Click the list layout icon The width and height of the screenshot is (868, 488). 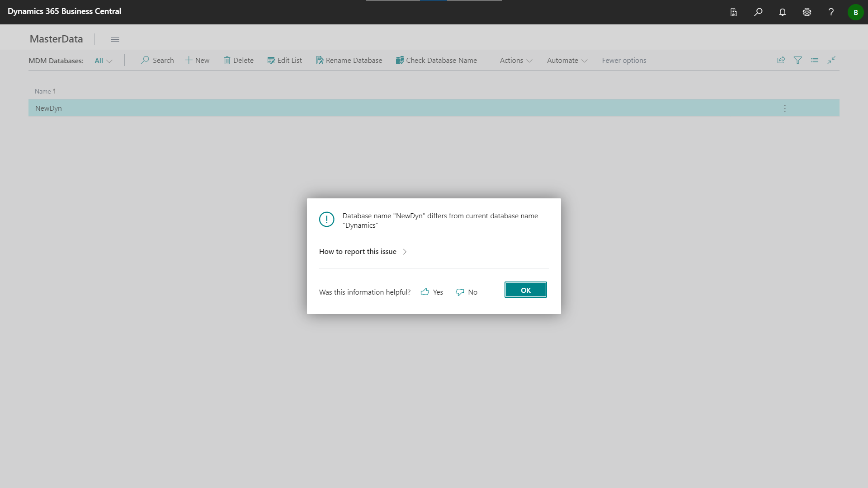point(815,60)
